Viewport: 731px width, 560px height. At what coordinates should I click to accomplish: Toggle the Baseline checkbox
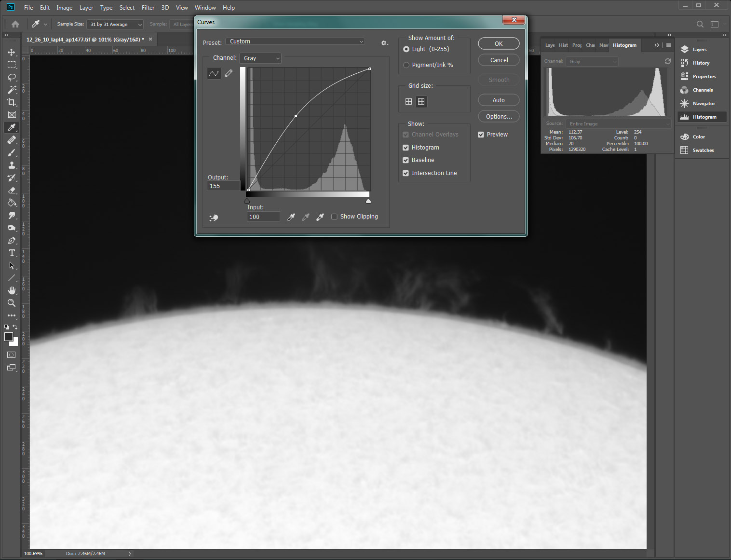(x=406, y=160)
